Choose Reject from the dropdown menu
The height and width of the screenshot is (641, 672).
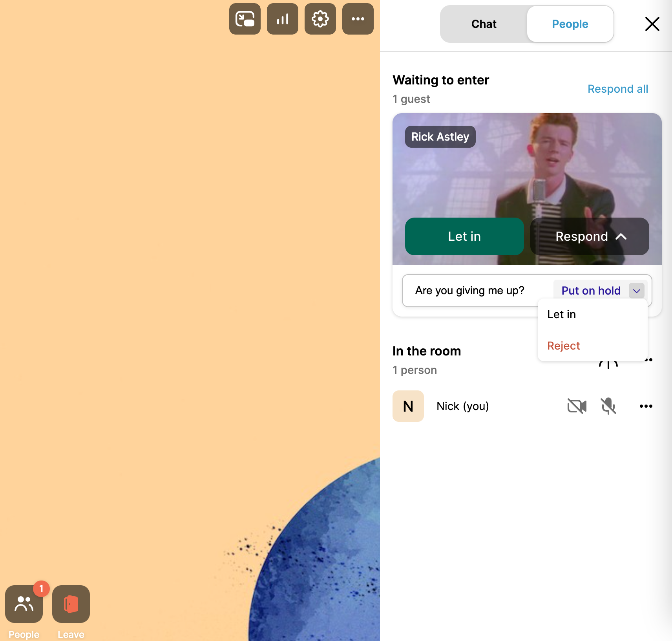click(563, 346)
